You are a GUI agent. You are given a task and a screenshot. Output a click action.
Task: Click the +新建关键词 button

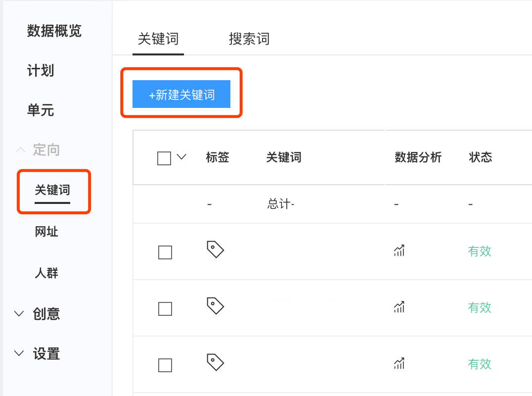point(181,94)
